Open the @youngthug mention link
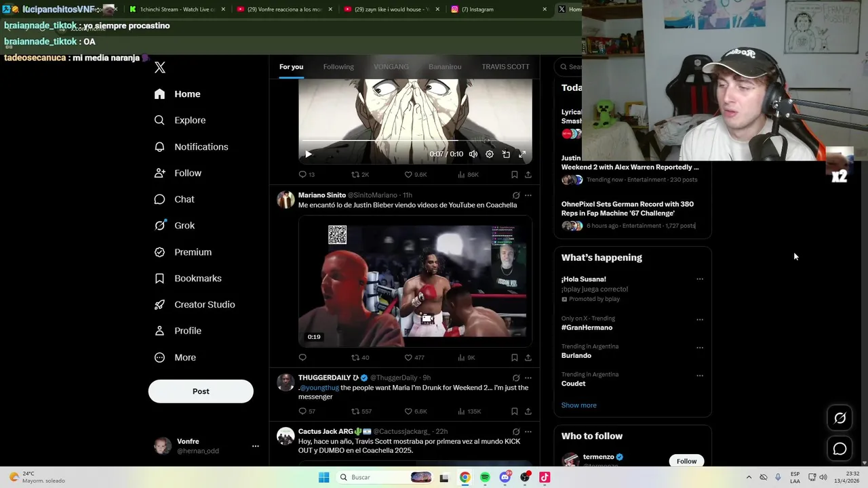Image resolution: width=868 pixels, height=488 pixels. (x=319, y=388)
